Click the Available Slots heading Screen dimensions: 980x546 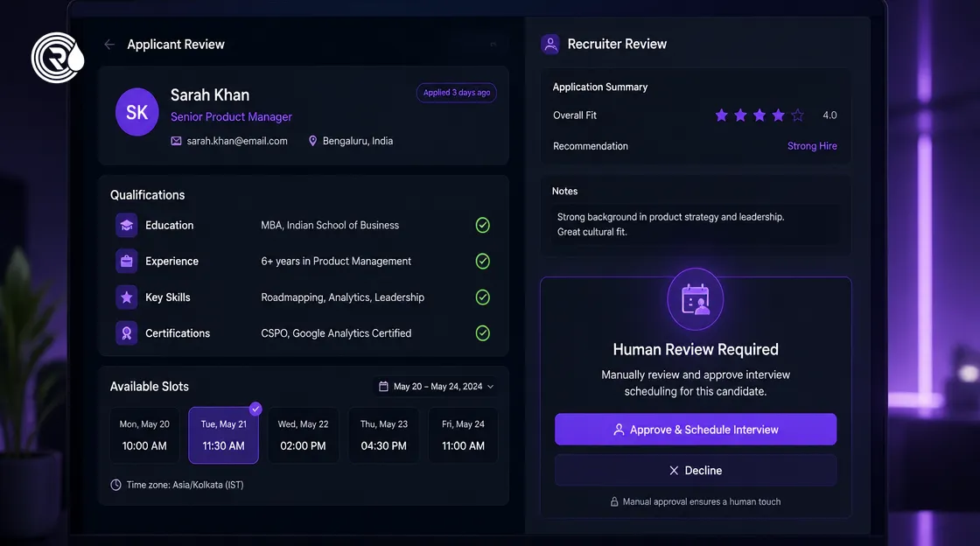pos(150,387)
